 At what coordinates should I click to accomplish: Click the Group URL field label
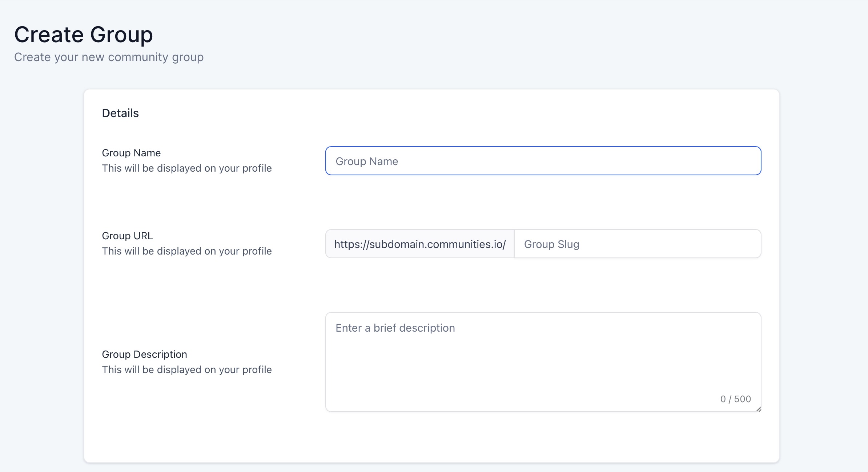pos(127,236)
